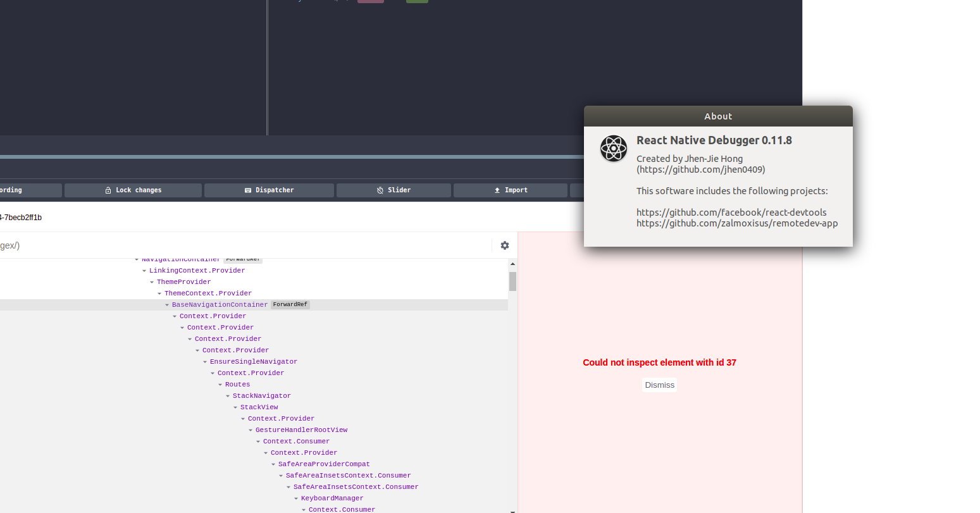The width and height of the screenshot is (980, 513).
Task: Click the slider icon in the toolbar
Action: point(379,190)
